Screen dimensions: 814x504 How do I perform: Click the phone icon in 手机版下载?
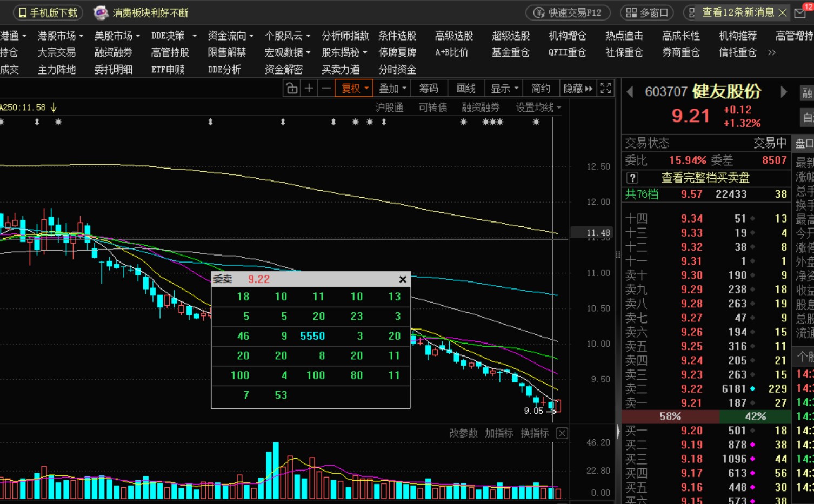click(x=23, y=12)
